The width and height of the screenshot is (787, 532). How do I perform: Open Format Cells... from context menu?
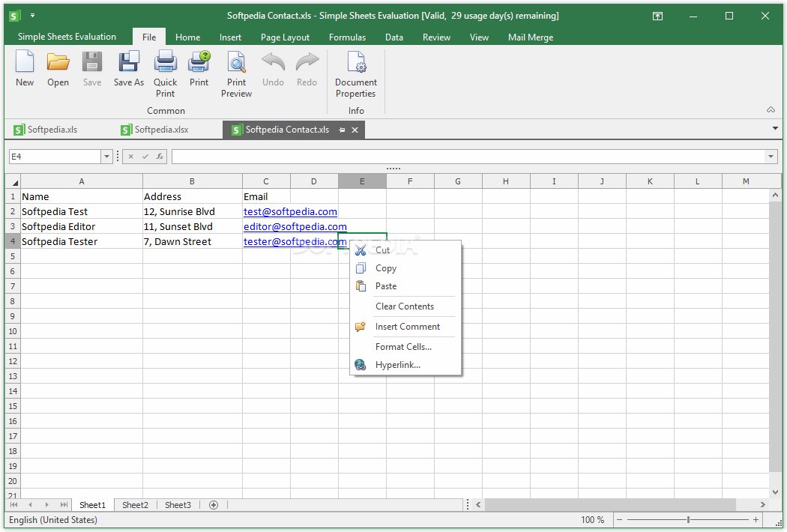(405, 347)
